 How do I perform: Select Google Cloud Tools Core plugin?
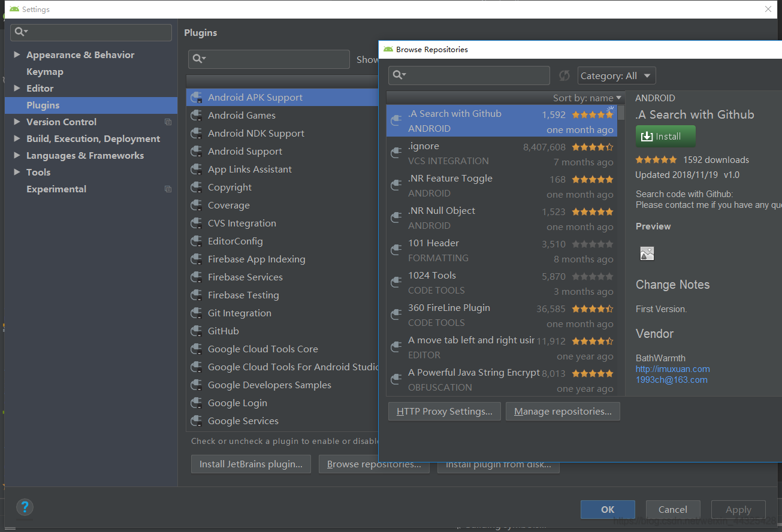pos(282,349)
